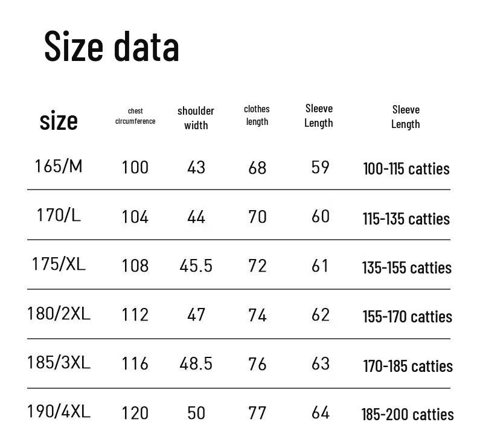
Task: Click the sleeve length value 59
Action: tap(320, 167)
